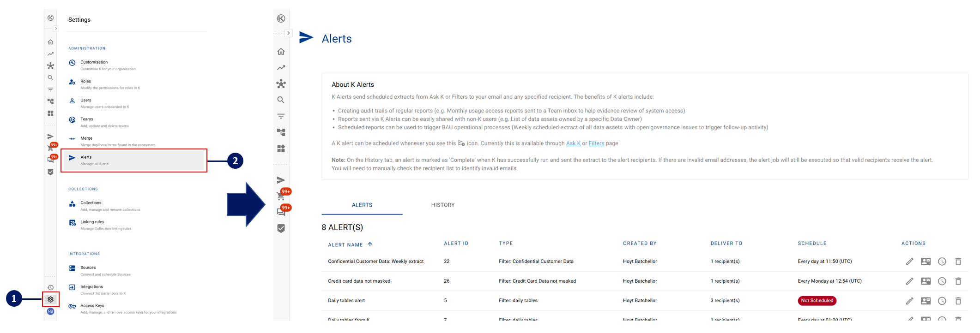Click the settings gear icon in left sidebar
The width and height of the screenshot is (980, 333).
(50, 299)
